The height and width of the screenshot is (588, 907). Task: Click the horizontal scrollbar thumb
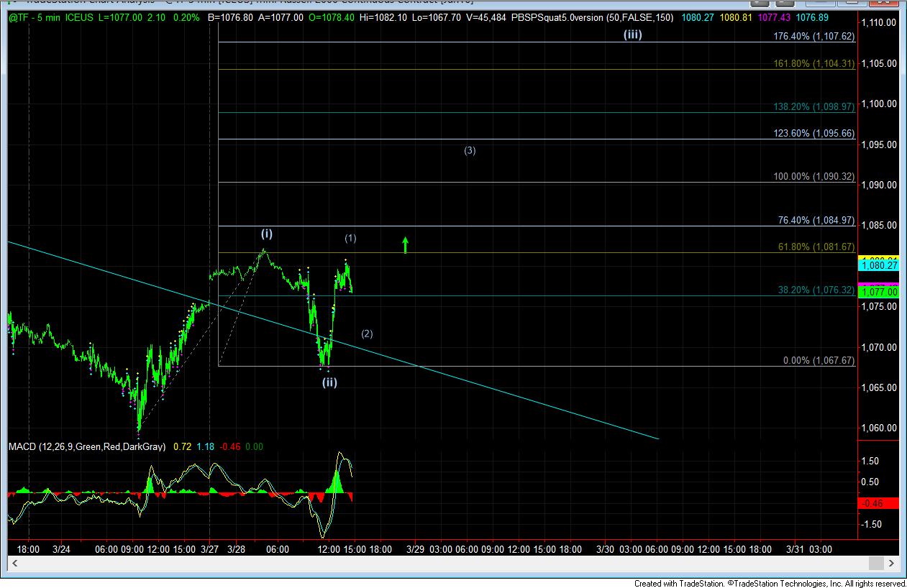coord(875,563)
